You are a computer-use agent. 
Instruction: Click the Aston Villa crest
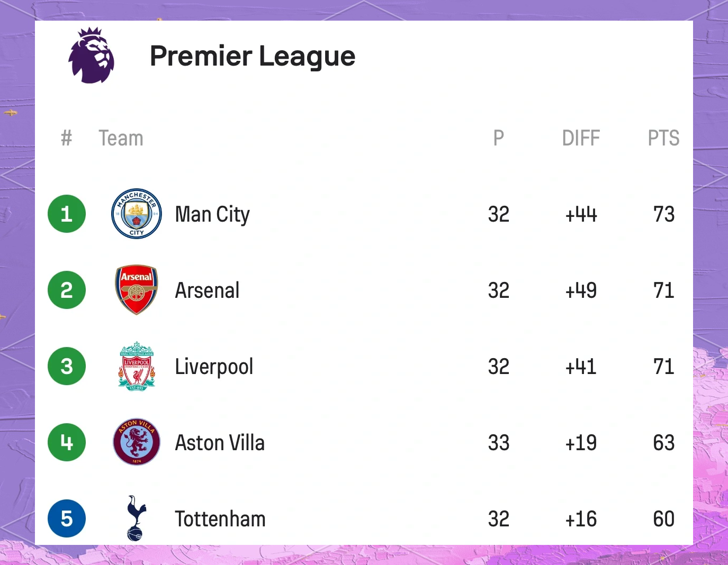137,442
